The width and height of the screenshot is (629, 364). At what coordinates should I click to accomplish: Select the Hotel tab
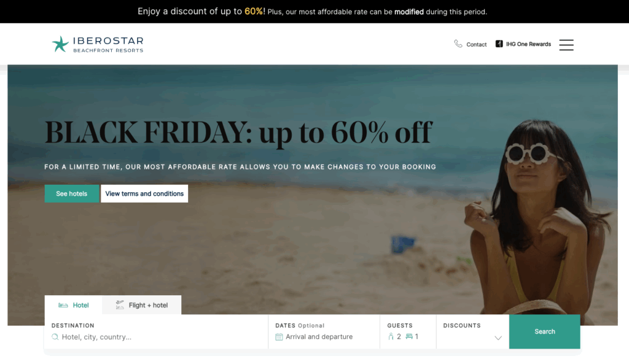tap(74, 305)
